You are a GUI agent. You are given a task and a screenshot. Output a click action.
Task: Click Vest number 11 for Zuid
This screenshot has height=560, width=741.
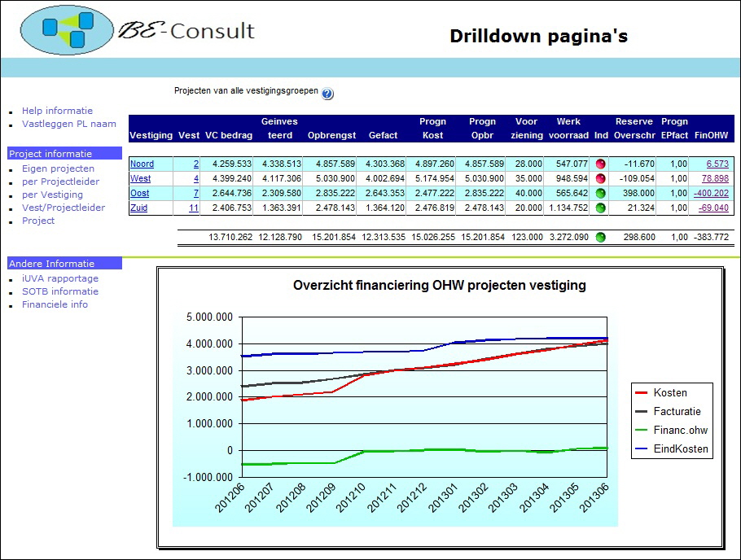tap(193, 208)
